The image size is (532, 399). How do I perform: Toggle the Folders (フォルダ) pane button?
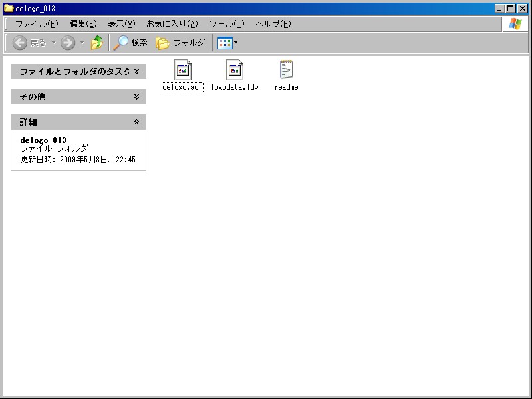pos(180,43)
